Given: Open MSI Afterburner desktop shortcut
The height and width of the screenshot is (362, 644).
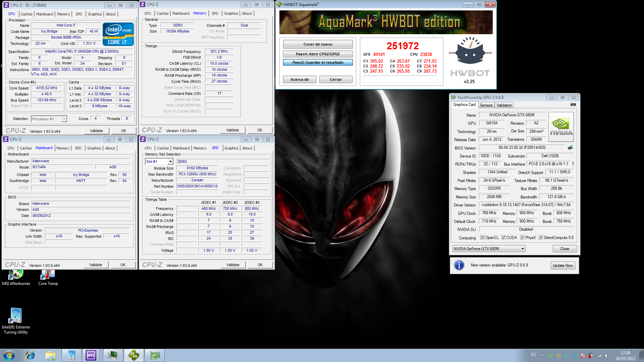Looking at the screenshot, I should 16,278.
